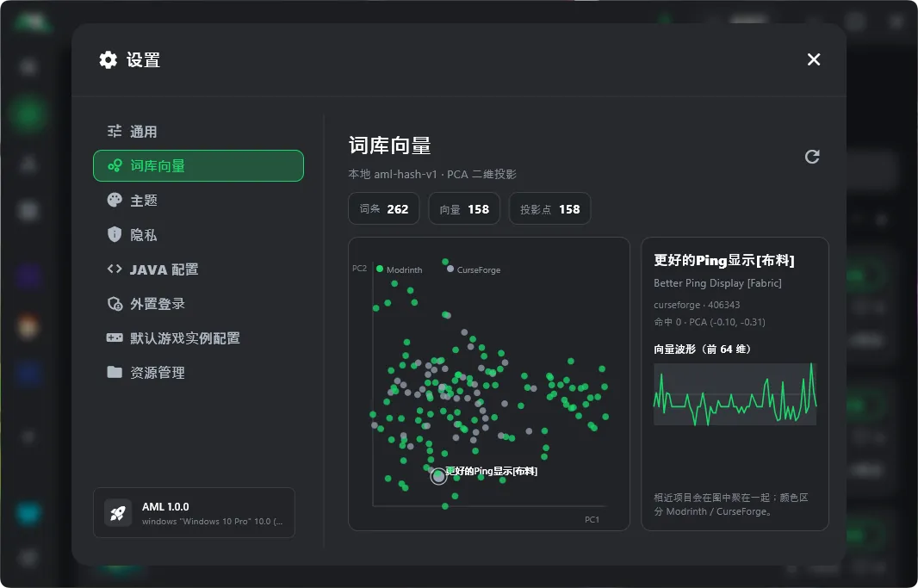Open 资源管理 resource management section
Viewport: 918px width, 588px height.
[198, 372]
